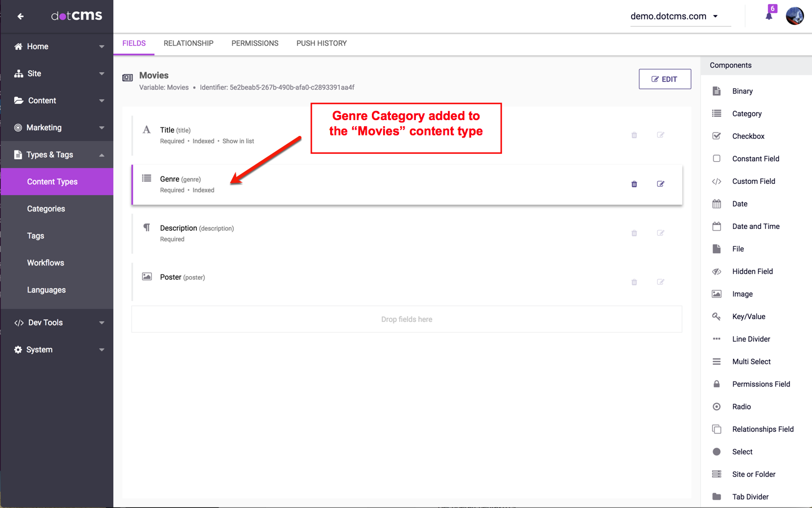Select the Constant Field component
Screen dimensions: 812x508
(x=755, y=158)
